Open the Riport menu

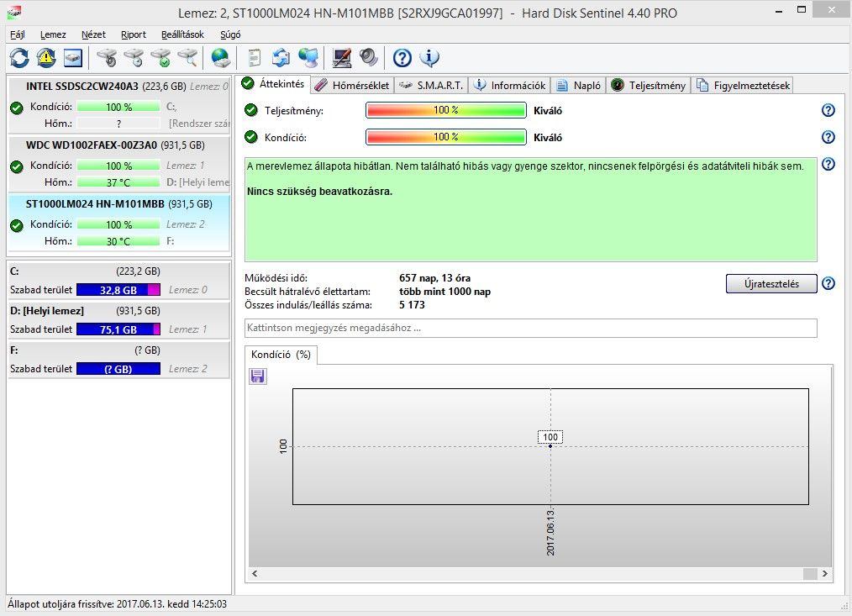133,34
